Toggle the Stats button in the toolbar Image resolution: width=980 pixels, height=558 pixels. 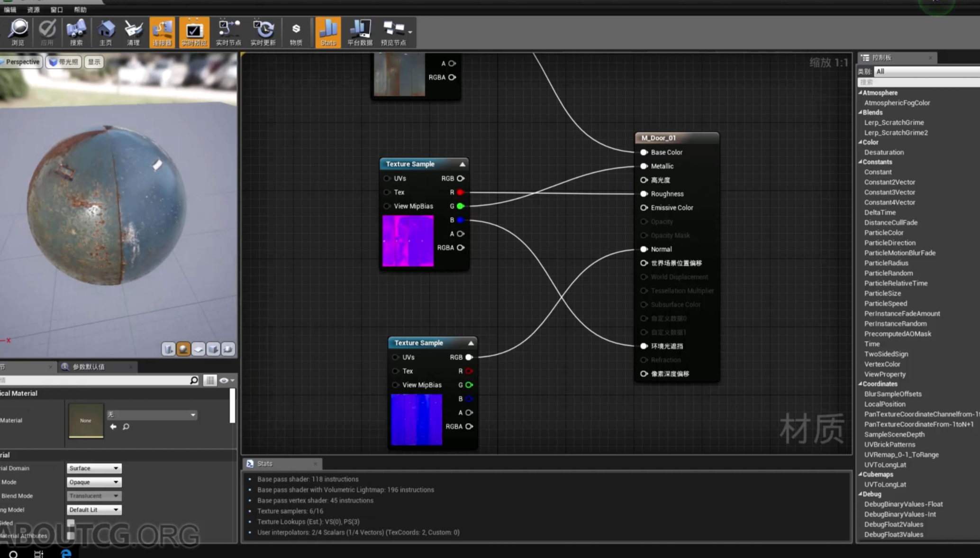tap(328, 32)
